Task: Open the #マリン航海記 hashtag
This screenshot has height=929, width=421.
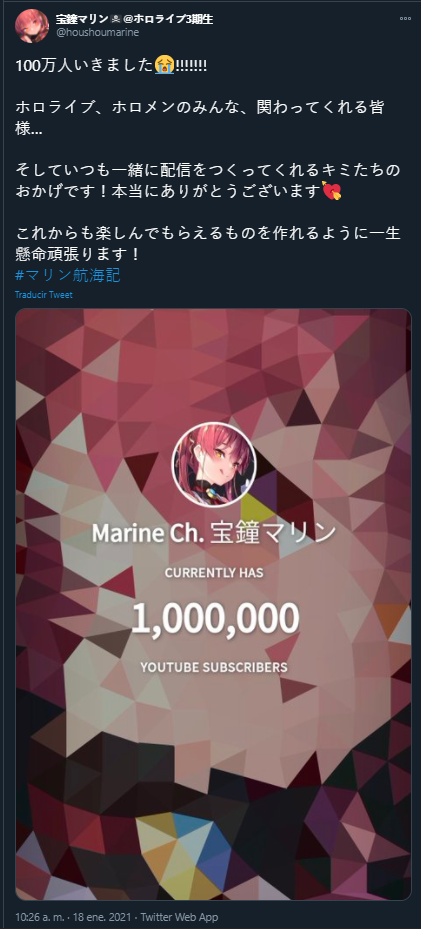Action: pos(68,276)
